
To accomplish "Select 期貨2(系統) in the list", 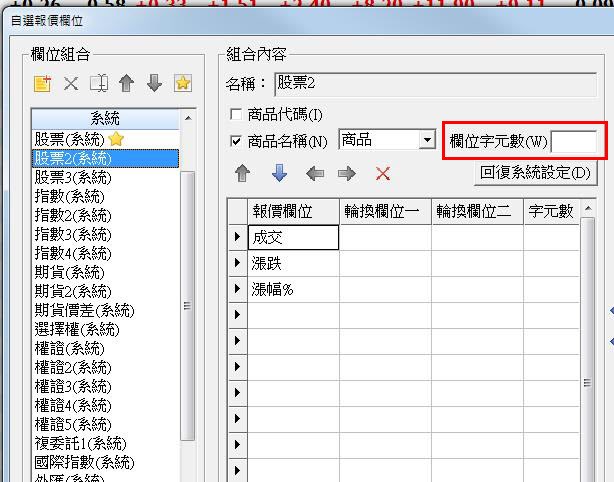I will pos(105,291).
